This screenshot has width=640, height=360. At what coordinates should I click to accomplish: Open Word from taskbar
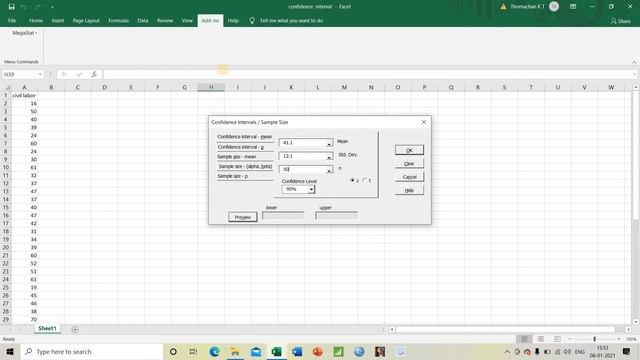[x=297, y=351]
